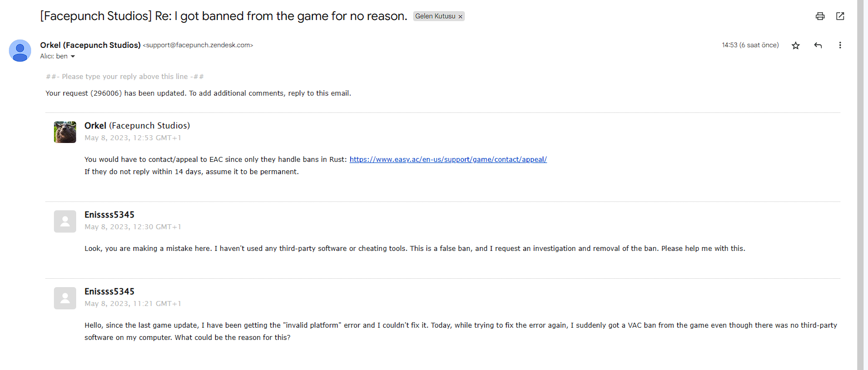Click the 14:53 received timestamp
868x370 pixels.
pos(750,45)
